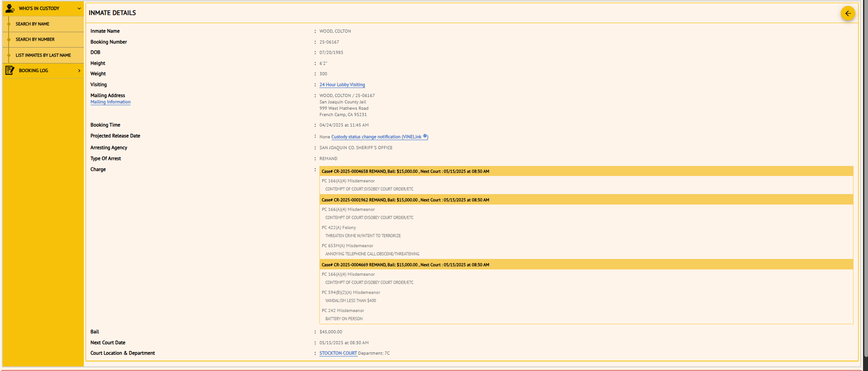The width and height of the screenshot is (868, 371).
Task: Click the weight value 300
Action: click(323, 74)
